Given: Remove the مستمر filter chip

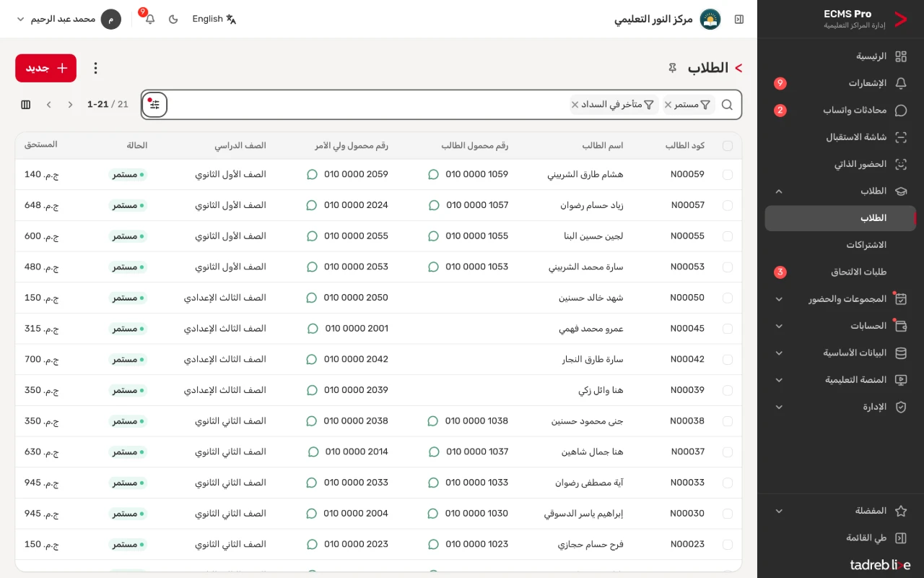Looking at the screenshot, I should [x=668, y=105].
